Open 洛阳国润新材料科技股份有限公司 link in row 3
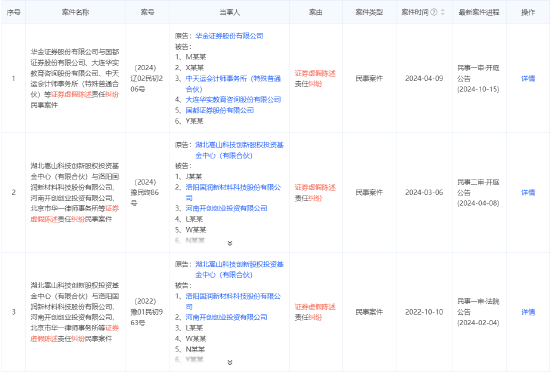Viewport: 550px width, 375px height. (233, 301)
